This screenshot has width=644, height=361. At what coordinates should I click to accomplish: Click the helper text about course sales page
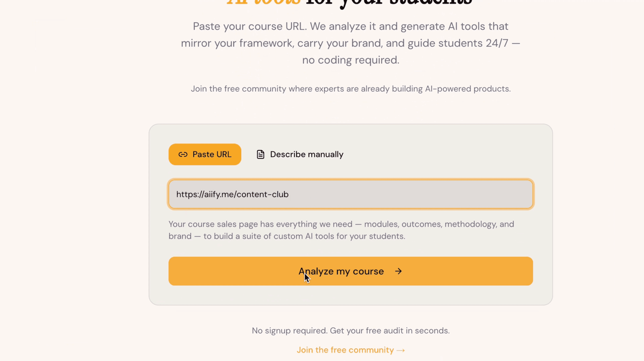(x=341, y=230)
